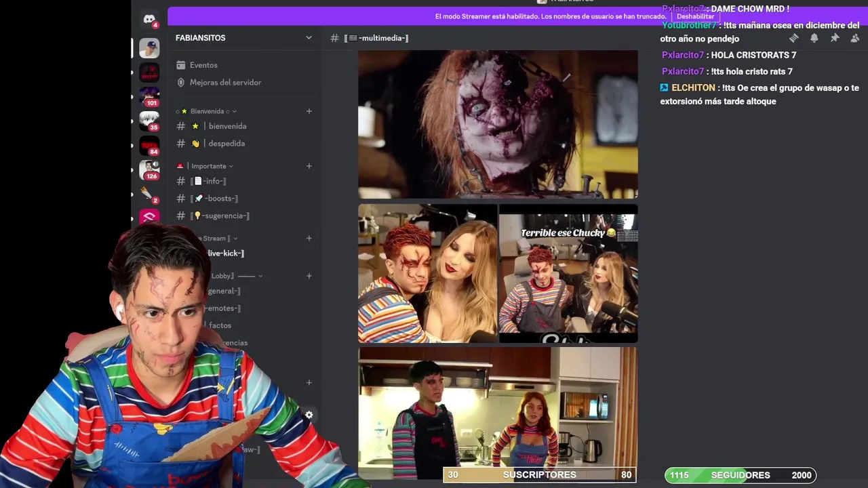Screen dimensions: 868x488
Task: Open the FABIANSITOS server menu dropdown
Action: pyautogui.click(x=309, y=38)
